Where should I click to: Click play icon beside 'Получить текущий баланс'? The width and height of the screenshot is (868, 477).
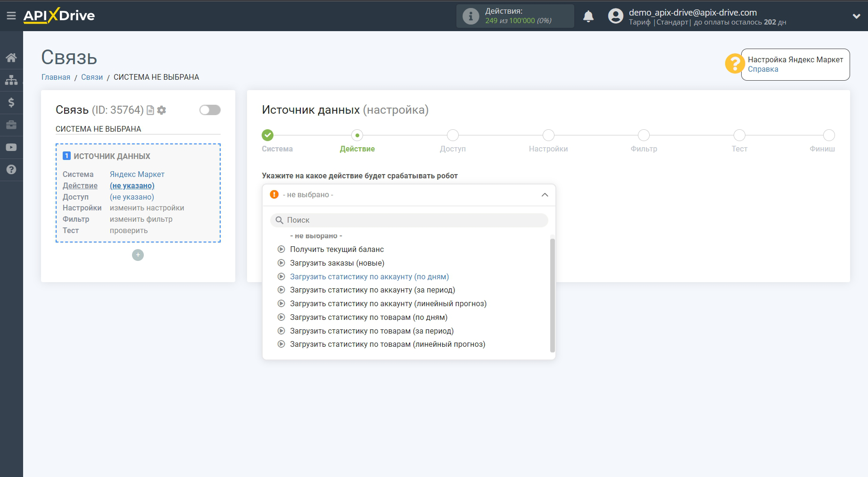click(x=281, y=249)
